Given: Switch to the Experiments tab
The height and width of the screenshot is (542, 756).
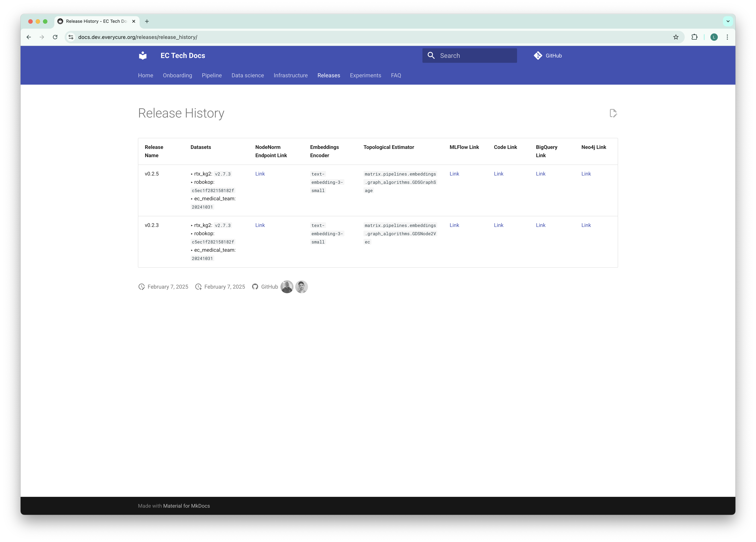Looking at the screenshot, I should pos(365,76).
